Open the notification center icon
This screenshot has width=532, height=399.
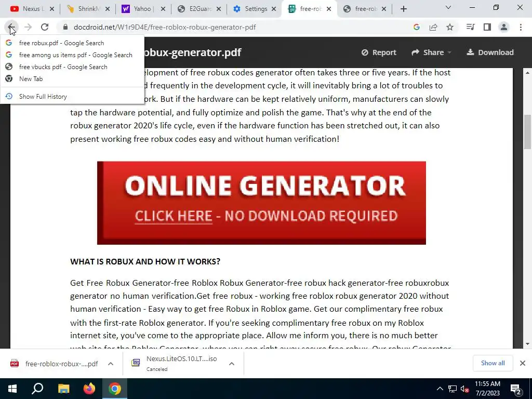(x=516, y=389)
